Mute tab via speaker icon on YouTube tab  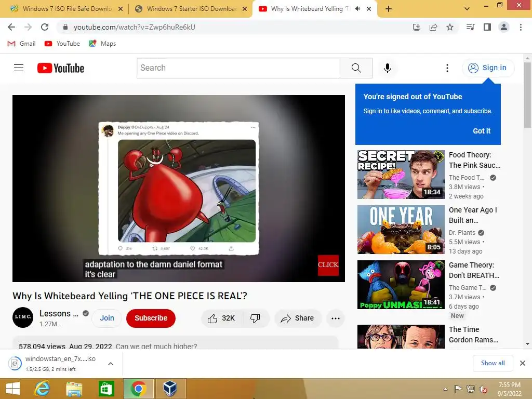pos(357,9)
